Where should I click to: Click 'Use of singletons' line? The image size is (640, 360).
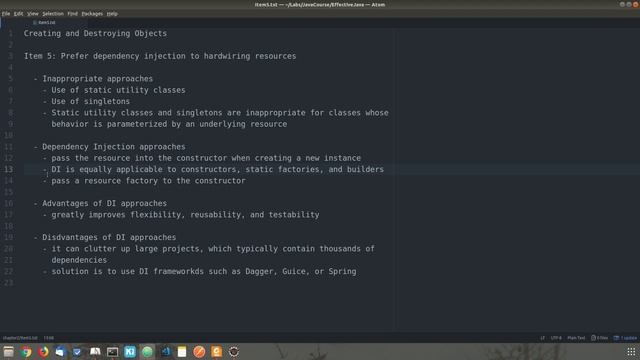tap(86, 101)
